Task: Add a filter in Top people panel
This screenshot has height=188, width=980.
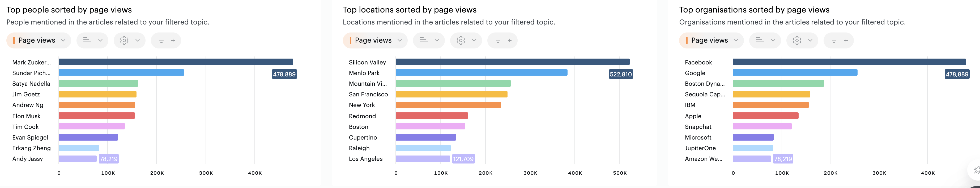Action: coord(166,40)
